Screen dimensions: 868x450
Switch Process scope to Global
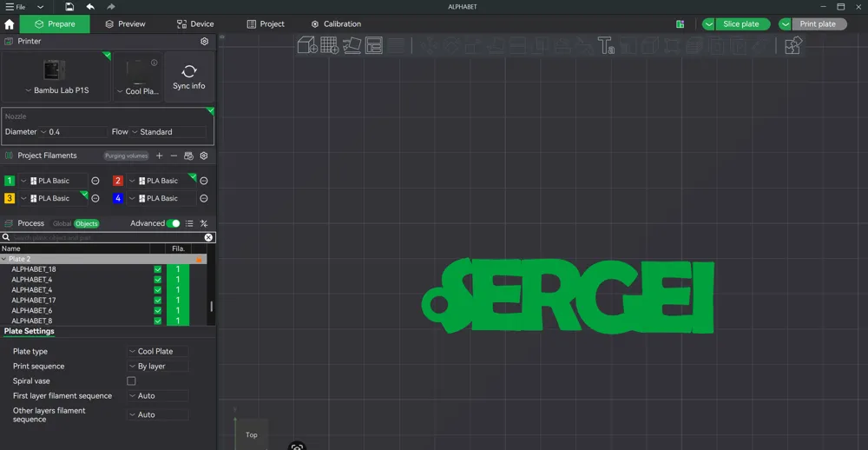[x=62, y=223]
